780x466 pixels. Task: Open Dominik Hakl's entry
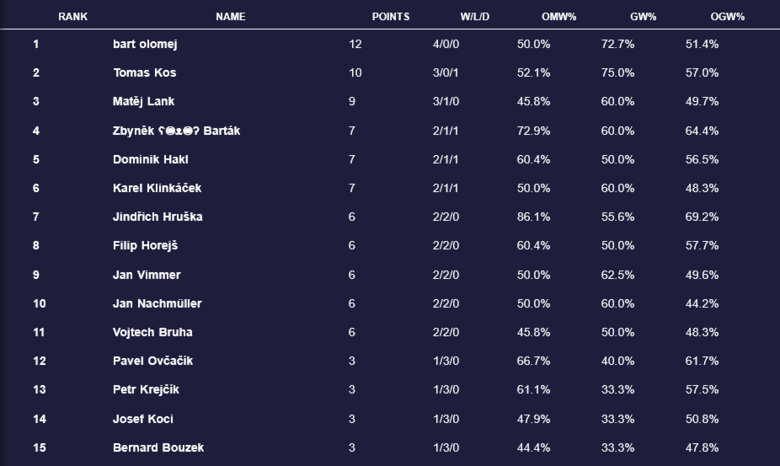151,159
